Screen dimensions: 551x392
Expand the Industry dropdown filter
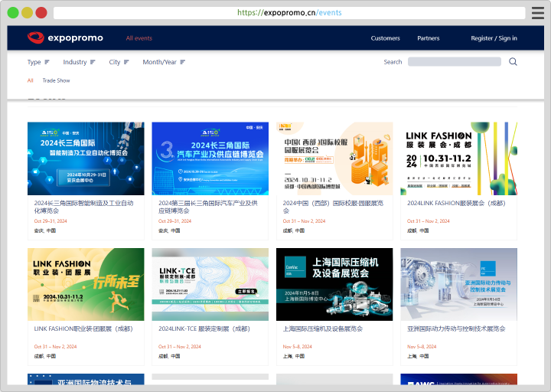pos(75,62)
